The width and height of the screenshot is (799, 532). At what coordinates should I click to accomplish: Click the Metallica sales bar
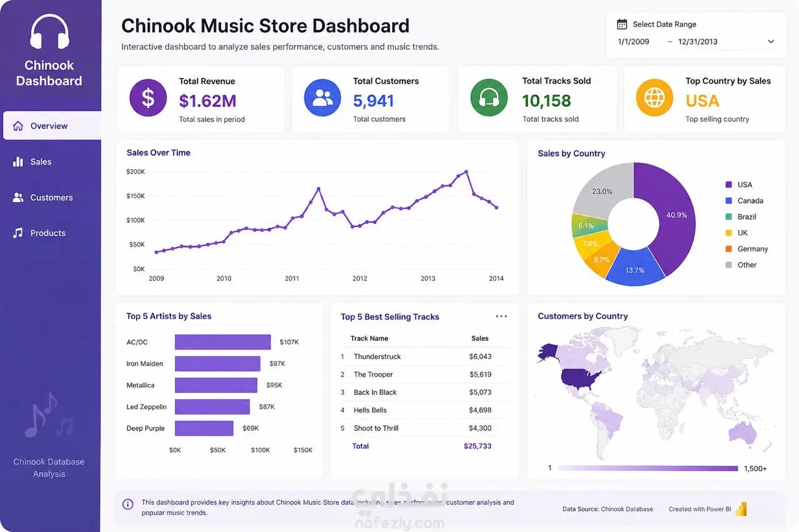click(x=216, y=385)
